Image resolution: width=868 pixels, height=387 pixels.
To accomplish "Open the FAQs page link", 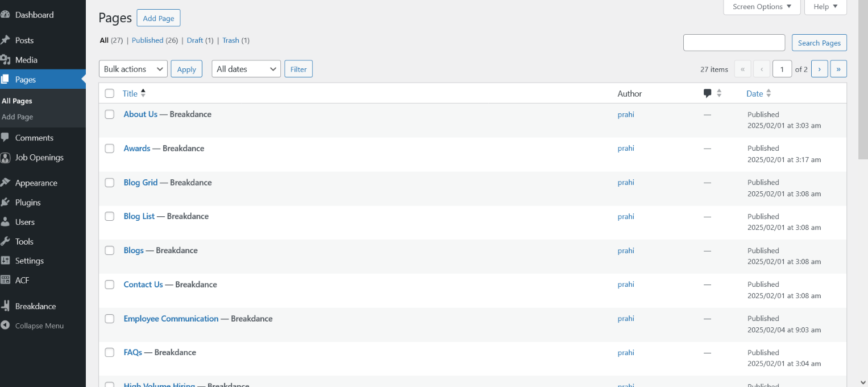I will [x=133, y=352].
